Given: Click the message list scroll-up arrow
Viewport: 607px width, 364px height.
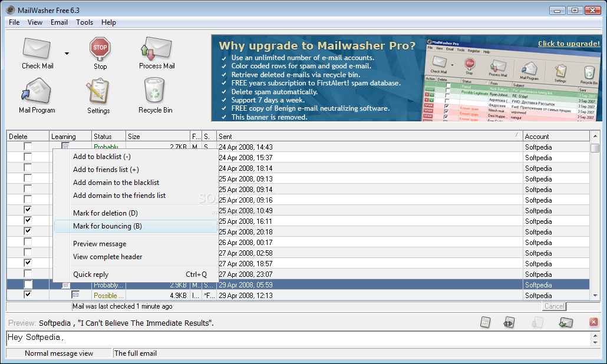Looking at the screenshot, I should (x=595, y=136).
